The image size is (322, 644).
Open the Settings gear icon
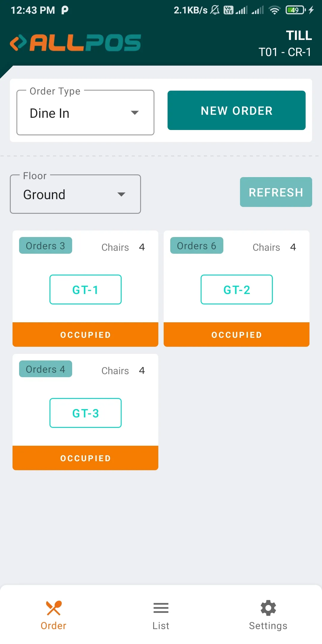(268, 608)
